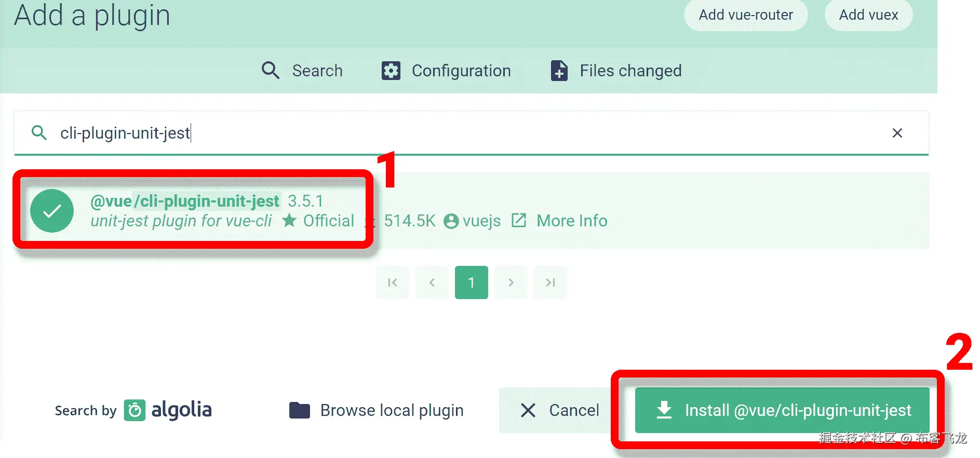This screenshot has height=458, width=980.
Task: Click the downloads count 514.5K
Action: click(409, 221)
